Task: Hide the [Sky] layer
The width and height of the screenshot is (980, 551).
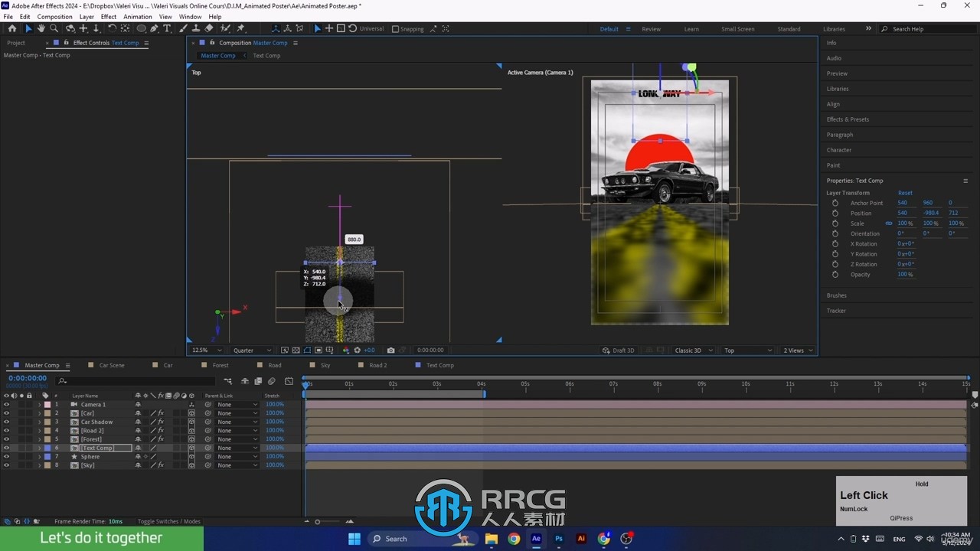Action: 6,465
